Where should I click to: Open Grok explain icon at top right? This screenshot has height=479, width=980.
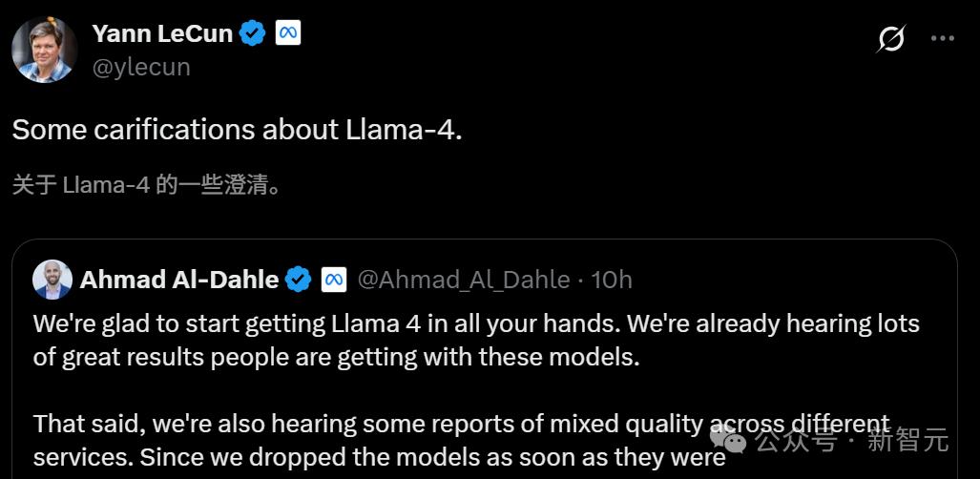click(891, 38)
